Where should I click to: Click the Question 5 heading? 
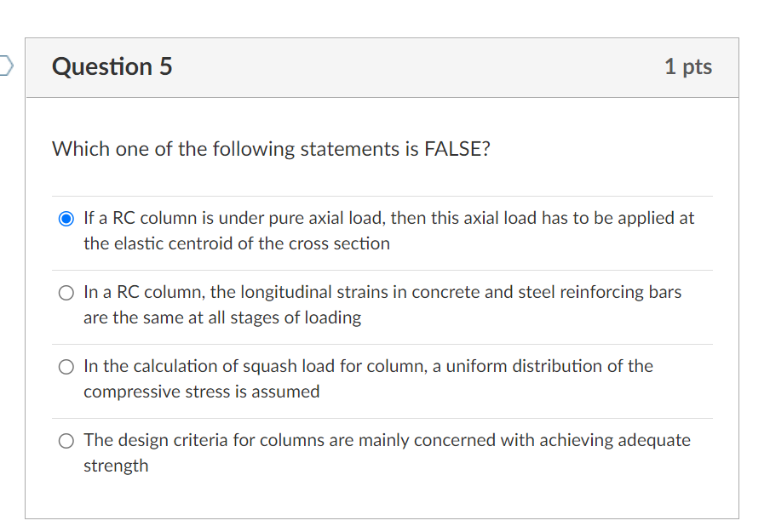click(x=112, y=66)
